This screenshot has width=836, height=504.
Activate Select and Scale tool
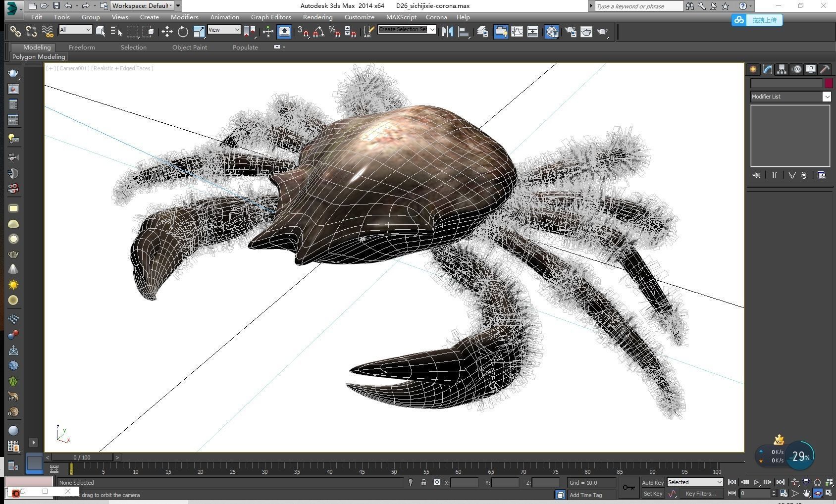coord(199,32)
